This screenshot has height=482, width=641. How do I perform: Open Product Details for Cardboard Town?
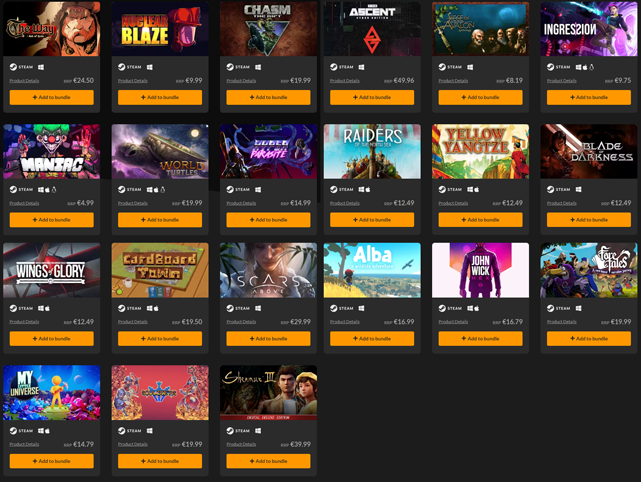coord(132,322)
